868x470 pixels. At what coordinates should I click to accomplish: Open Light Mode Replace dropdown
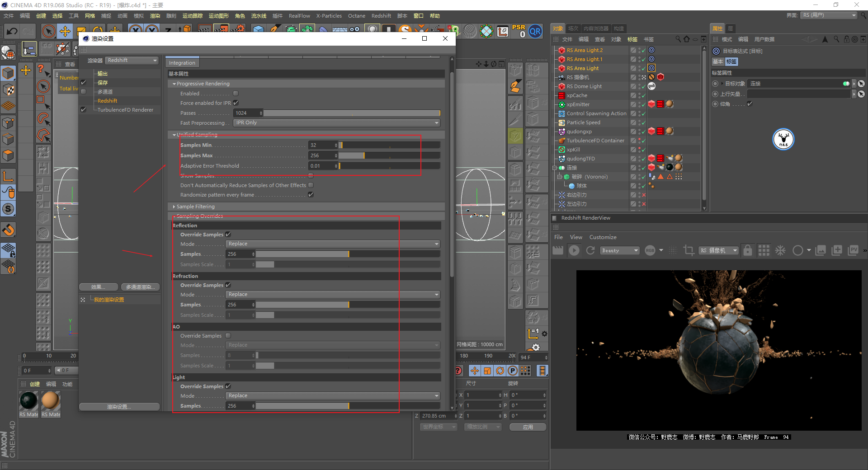pyautogui.click(x=333, y=396)
